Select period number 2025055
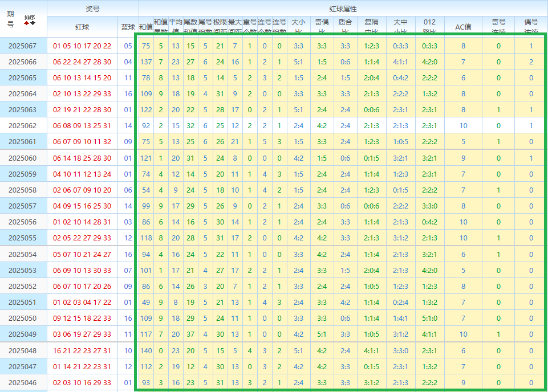 coord(22,238)
